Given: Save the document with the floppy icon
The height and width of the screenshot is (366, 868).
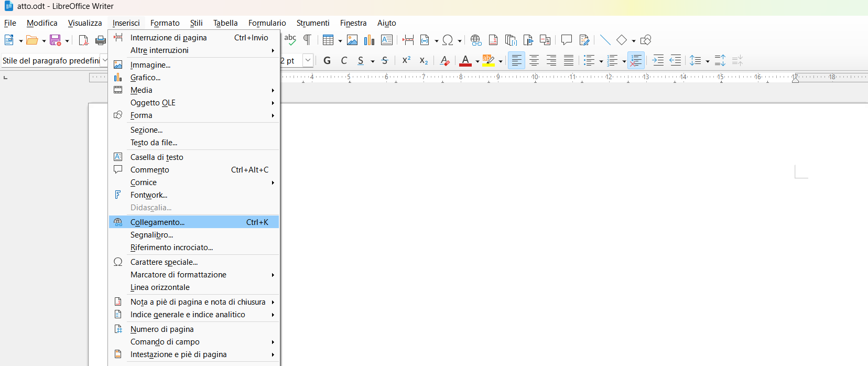Looking at the screenshot, I should coord(56,40).
